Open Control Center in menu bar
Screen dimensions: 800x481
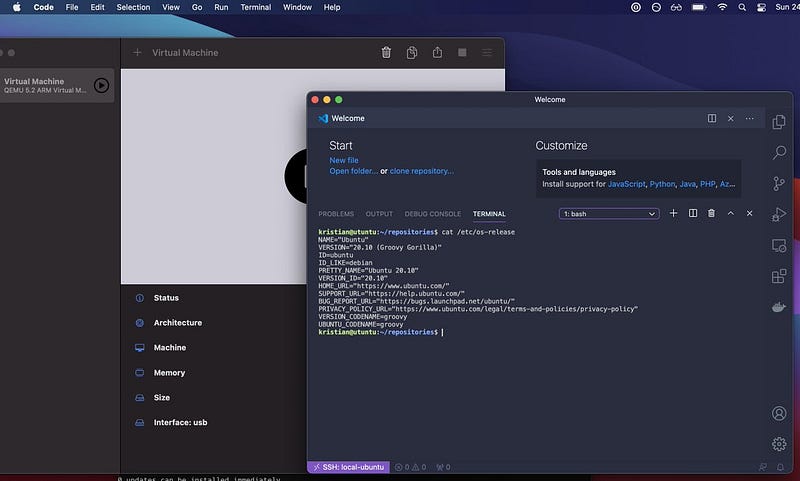click(x=761, y=7)
